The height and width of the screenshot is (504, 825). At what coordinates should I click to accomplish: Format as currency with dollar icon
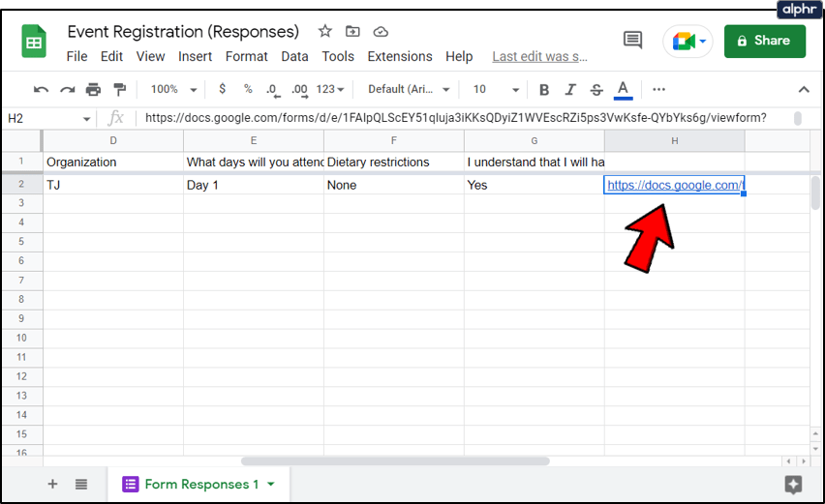tap(223, 89)
